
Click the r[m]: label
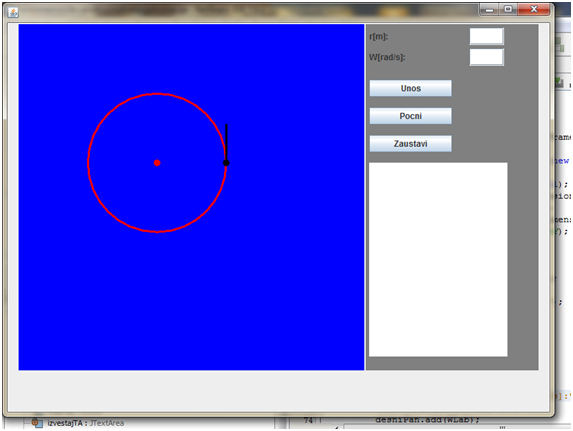379,37
